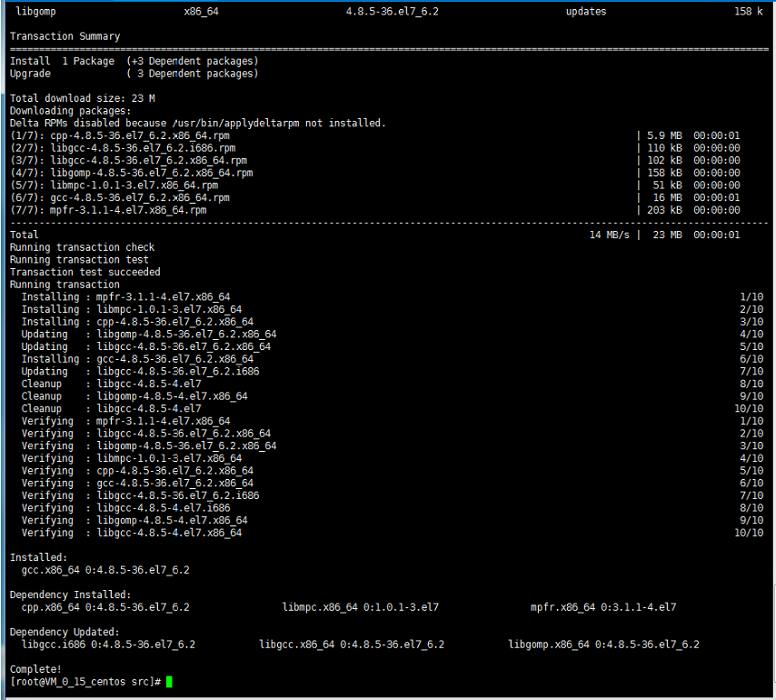Click 'Running transaction test' line
The image size is (776, 700).
pyautogui.click(x=79, y=259)
